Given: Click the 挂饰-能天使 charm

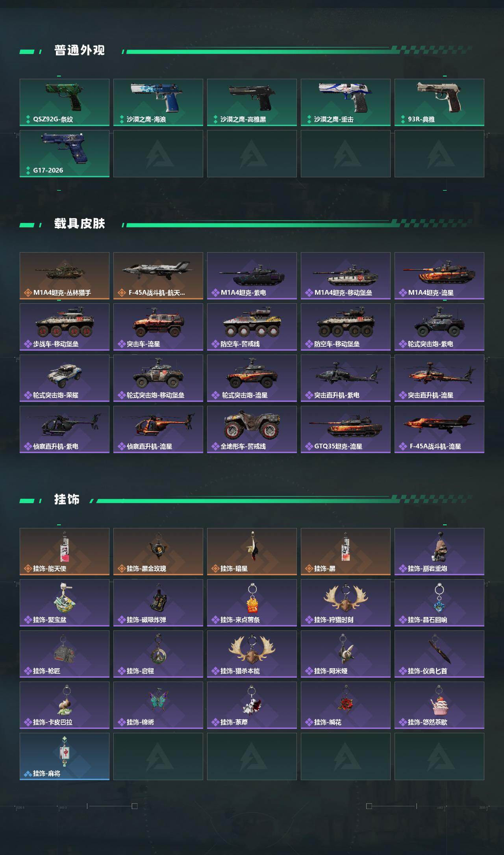Looking at the screenshot, I should point(65,552).
